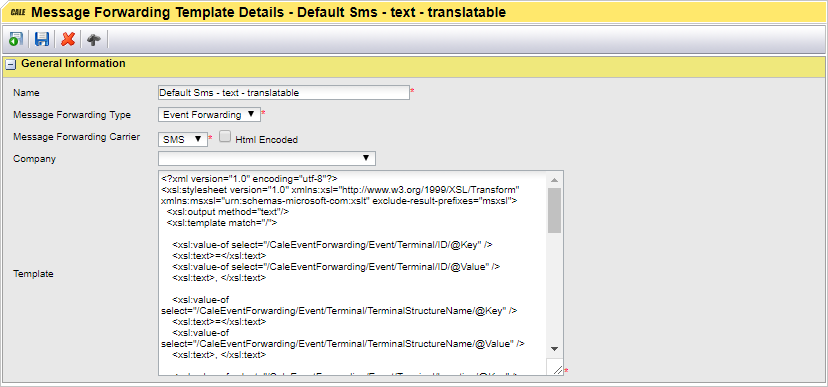Click the template scrollbar up arrow
This screenshot has width=828, height=387.
point(554,180)
